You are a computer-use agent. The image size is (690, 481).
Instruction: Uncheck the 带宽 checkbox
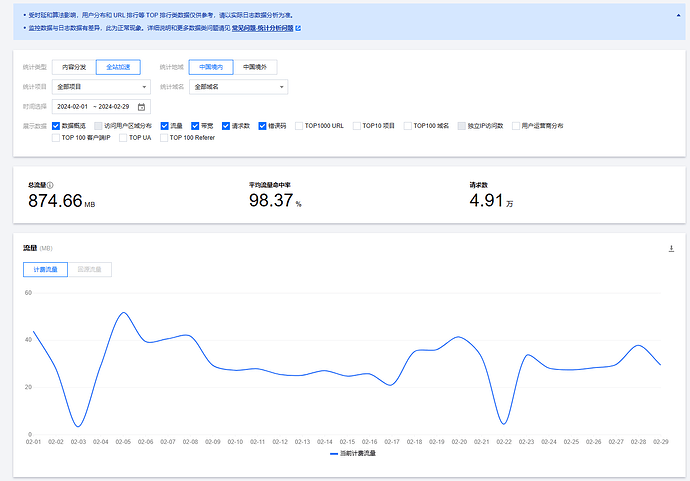(195, 126)
